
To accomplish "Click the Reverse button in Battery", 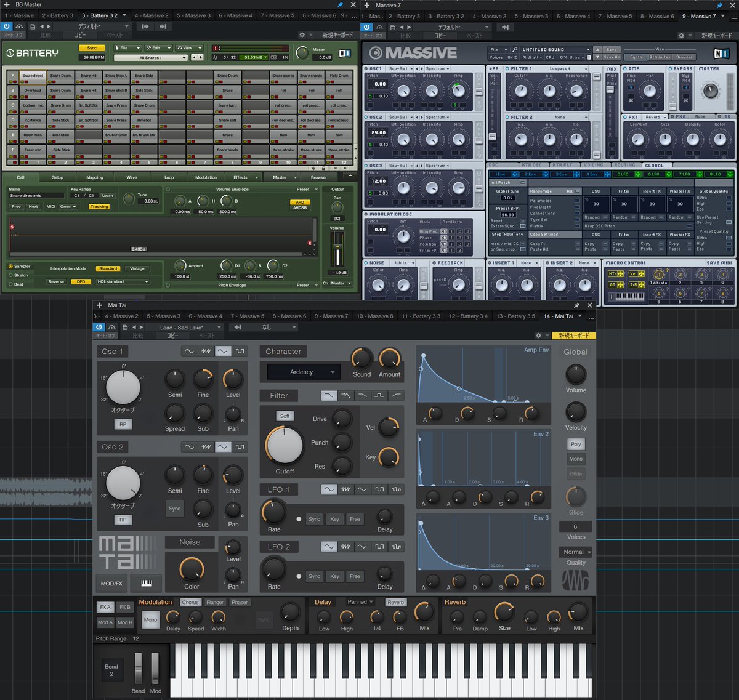I will [56, 281].
